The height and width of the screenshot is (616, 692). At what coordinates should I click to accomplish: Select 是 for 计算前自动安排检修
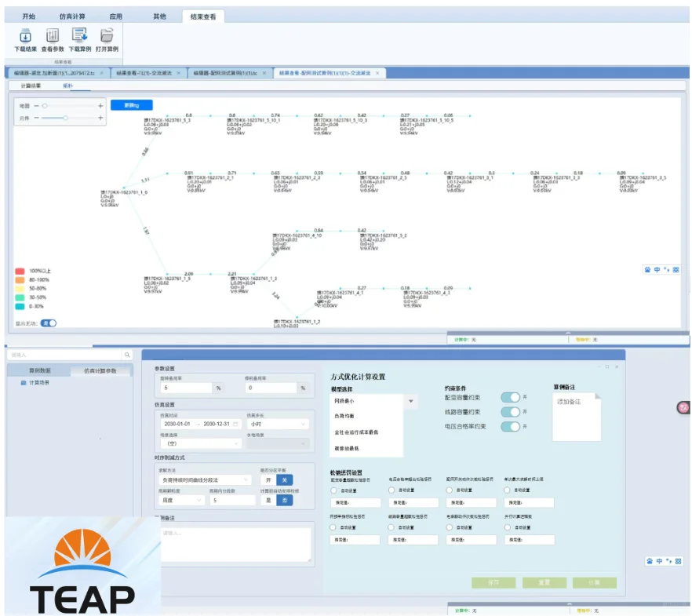(268, 501)
